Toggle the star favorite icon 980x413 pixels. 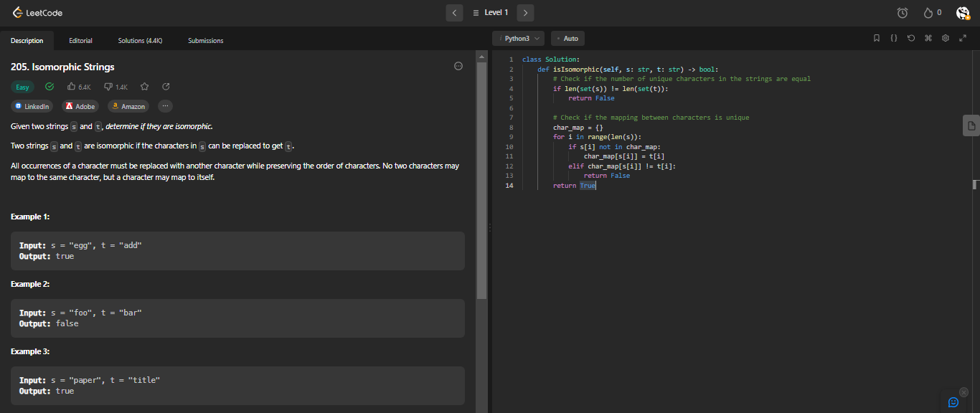[144, 87]
